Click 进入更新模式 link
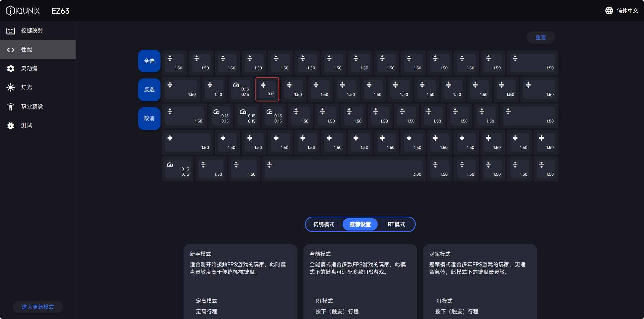The height and width of the screenshot is (319, 644). [38, 307]
